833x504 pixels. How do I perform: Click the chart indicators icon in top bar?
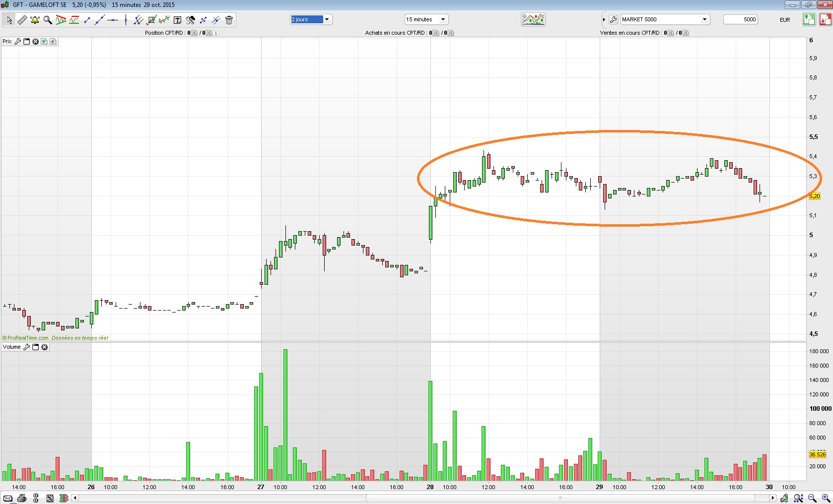533,19
